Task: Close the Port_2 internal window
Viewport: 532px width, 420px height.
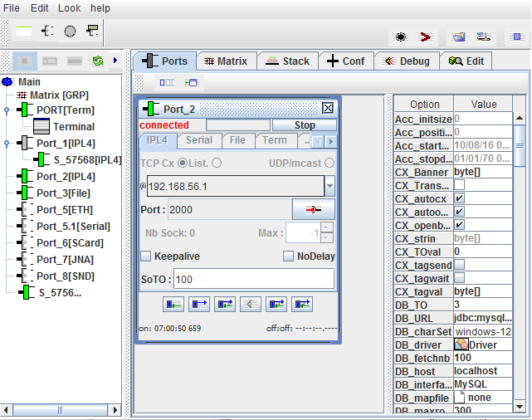Action: 328,109
